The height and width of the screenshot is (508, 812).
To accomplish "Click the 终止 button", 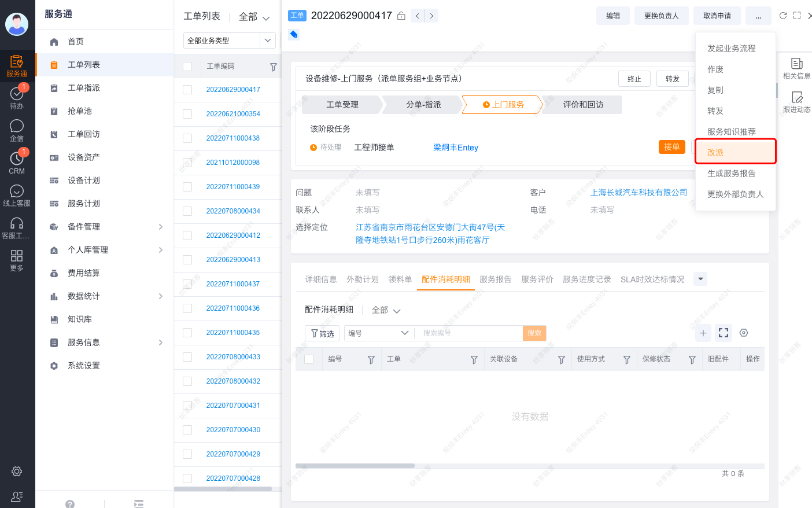I will (634, 79).
